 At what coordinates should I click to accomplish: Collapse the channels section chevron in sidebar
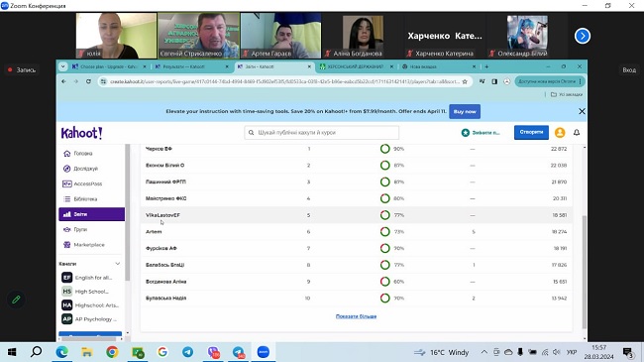coord(118,264)
